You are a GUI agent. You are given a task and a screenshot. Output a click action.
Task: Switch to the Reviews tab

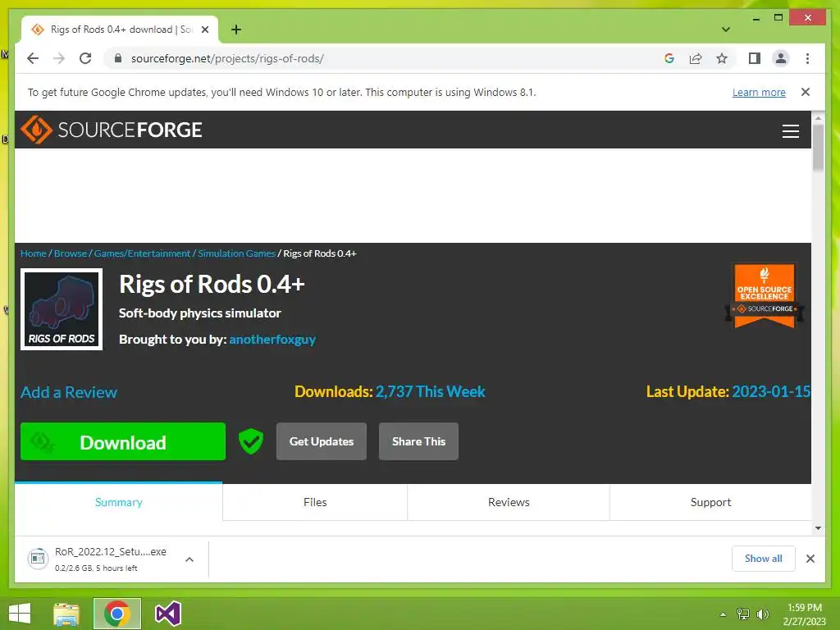click(x=509, y=502)
